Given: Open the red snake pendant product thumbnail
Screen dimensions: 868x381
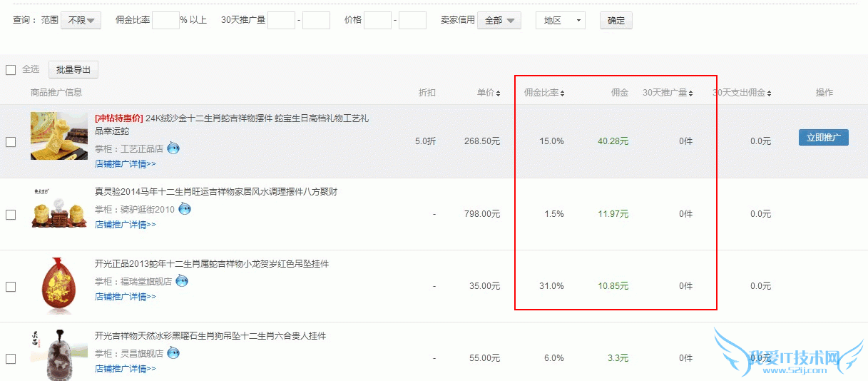Looking at the screenshot, I should click(59, 285).
